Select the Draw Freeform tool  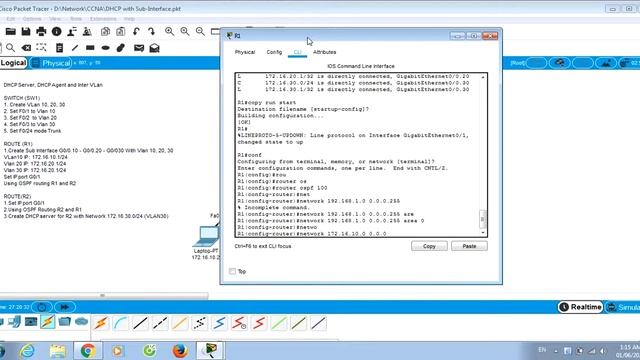pos(121,48)
